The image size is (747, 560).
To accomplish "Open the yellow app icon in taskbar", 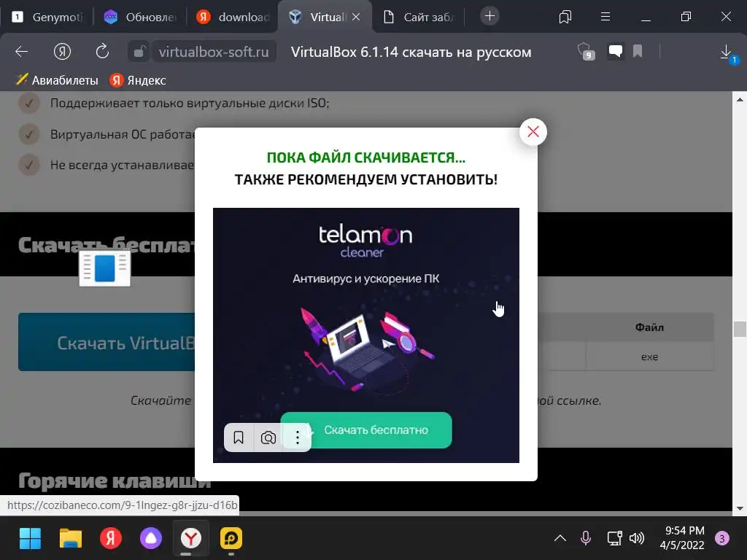I will click(231, 539).
